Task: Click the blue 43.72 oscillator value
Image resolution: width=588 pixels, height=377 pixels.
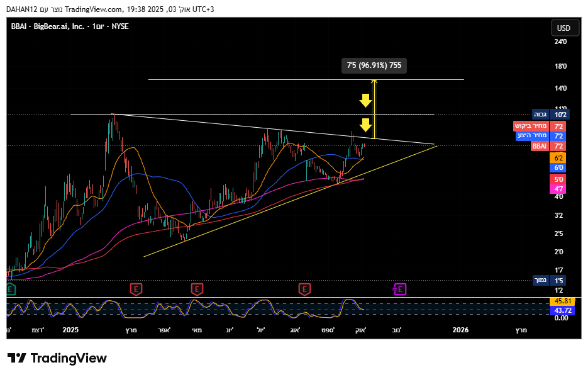Action: [562, 311]
